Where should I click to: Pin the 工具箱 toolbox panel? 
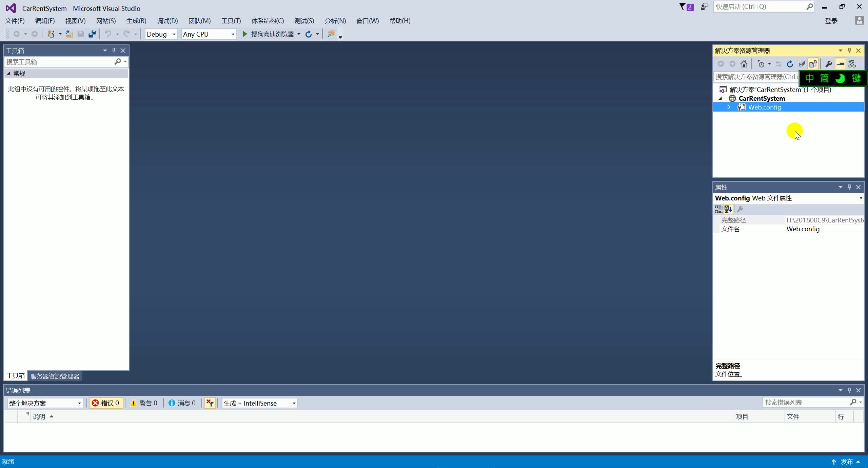(x=114, y=51)
